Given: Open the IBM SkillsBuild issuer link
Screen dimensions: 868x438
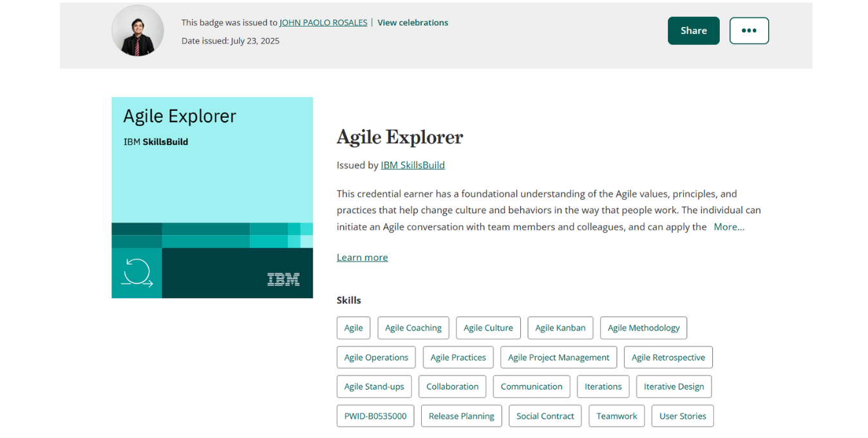Looking at the screenshot, I should [413, 165].
